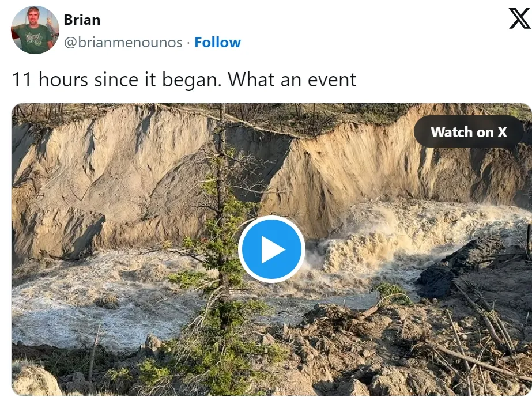Click the blue ring of the play button

[271, 220]
